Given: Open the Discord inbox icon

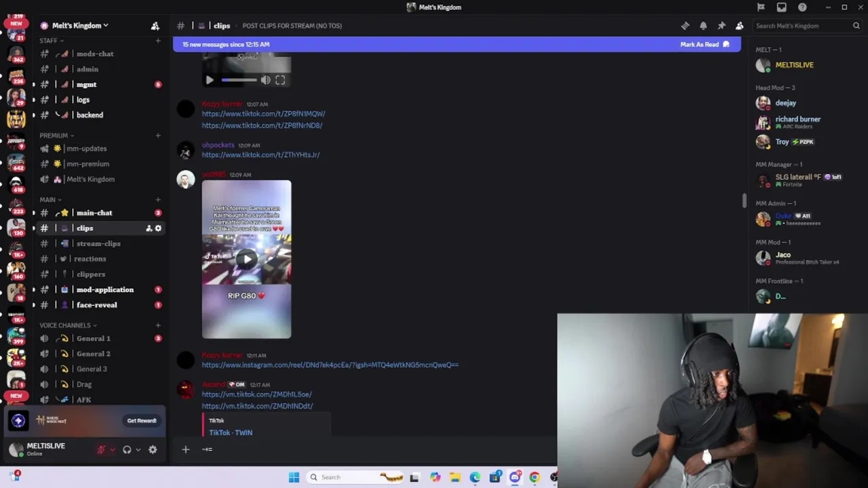Looking at the screenshot, I should (x=781, y=7).
